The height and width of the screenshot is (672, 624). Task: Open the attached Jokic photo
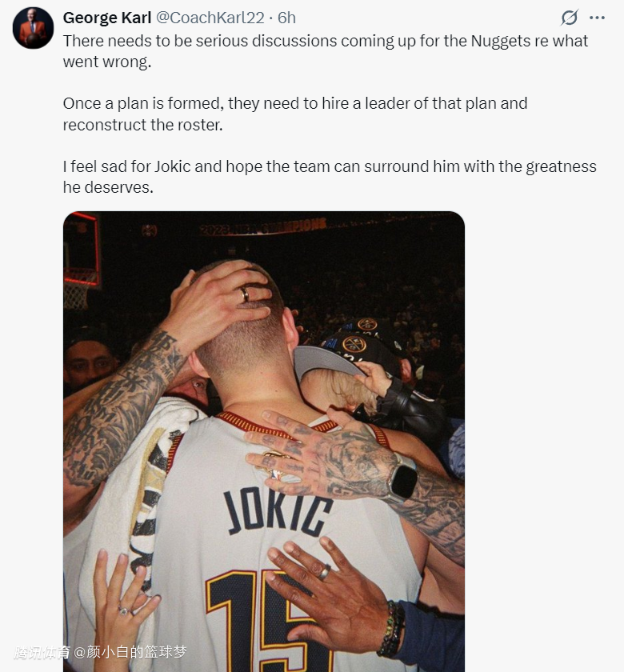coord(264,442)
